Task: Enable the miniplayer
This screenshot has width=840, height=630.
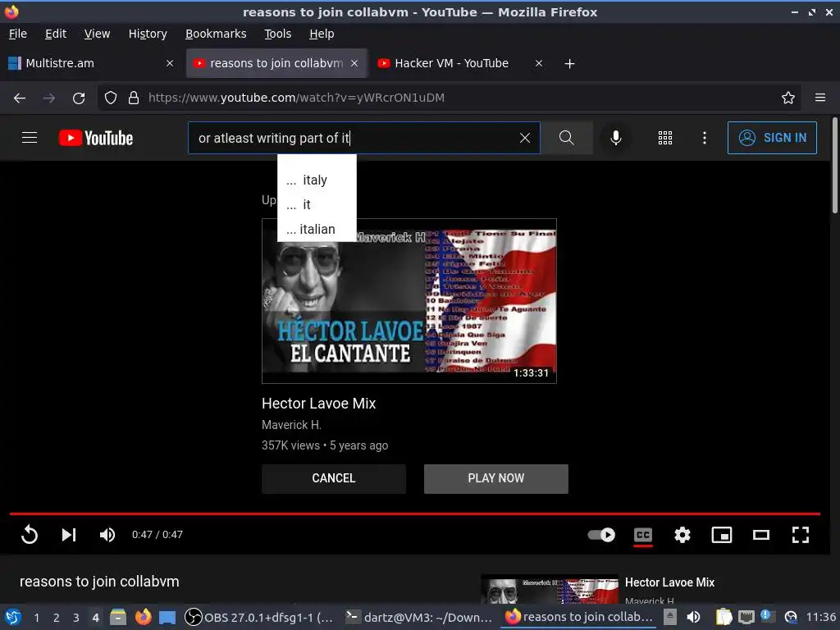Action: click(722, 535)
